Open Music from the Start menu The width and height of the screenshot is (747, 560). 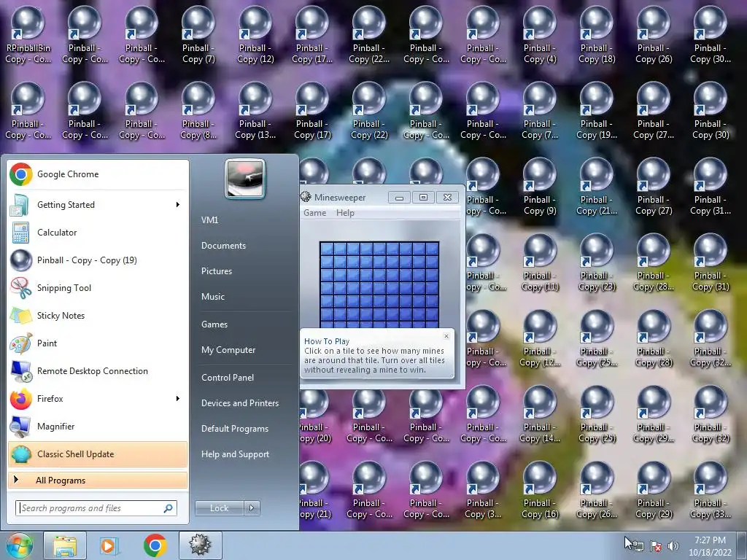tap(213, 297)
